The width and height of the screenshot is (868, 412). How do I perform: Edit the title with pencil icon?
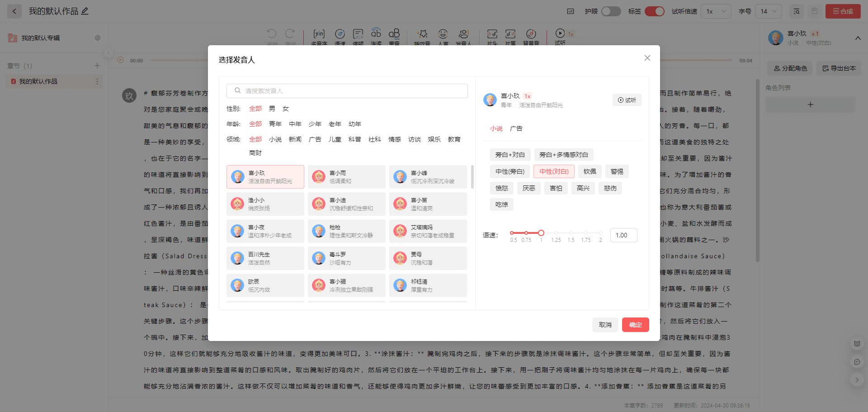click(x=85, y=11)
